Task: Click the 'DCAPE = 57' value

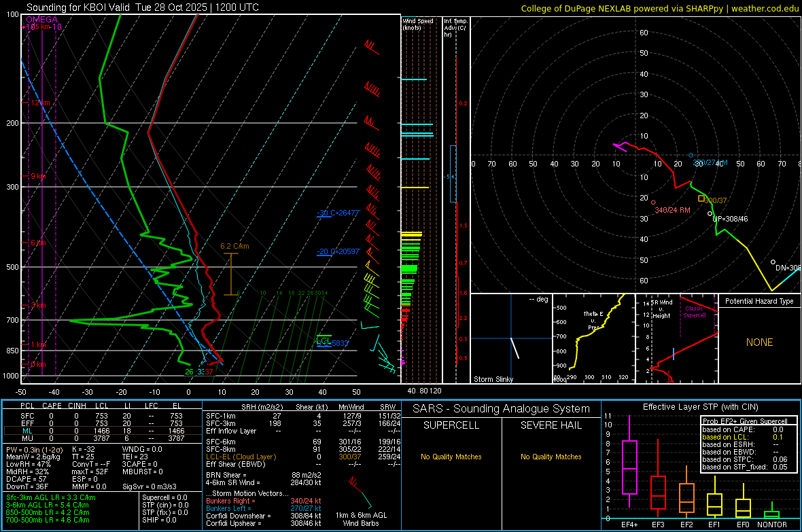Action: pyautogui.click(x=26, y=479)
